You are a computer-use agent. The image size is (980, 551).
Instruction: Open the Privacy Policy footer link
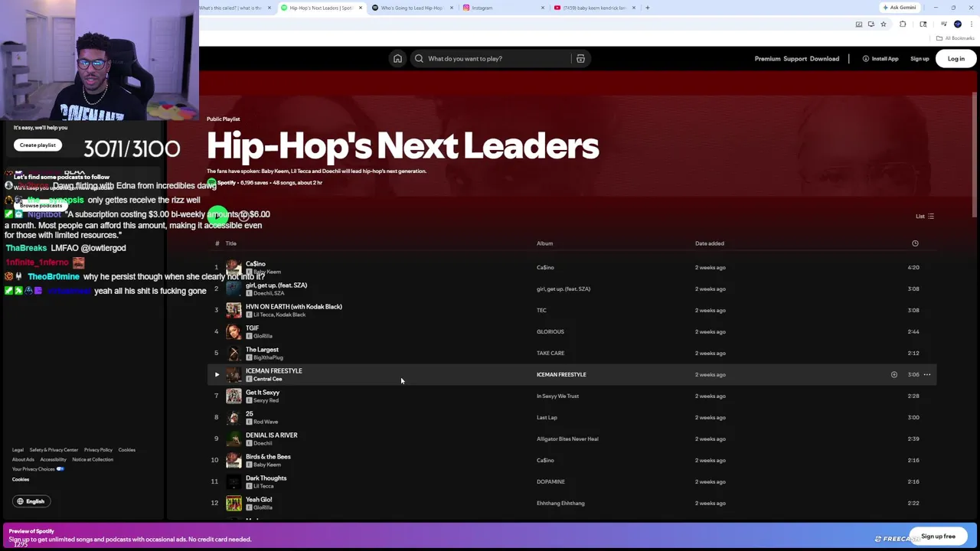pyautogui.click(x=98, y=450)
